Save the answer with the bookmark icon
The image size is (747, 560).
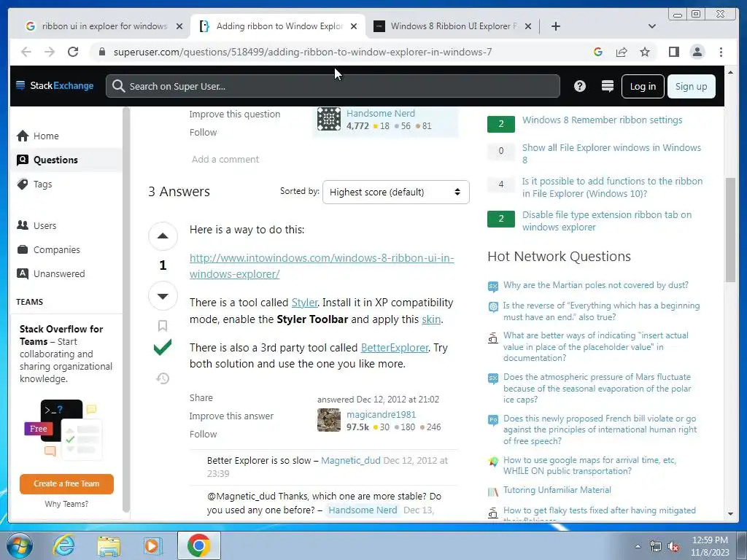(163, 326)
